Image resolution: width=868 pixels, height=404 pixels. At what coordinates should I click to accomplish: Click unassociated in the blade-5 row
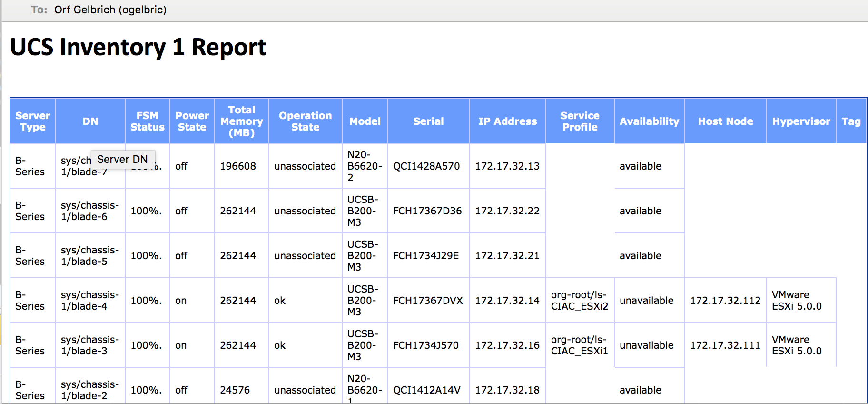[305, 255]
